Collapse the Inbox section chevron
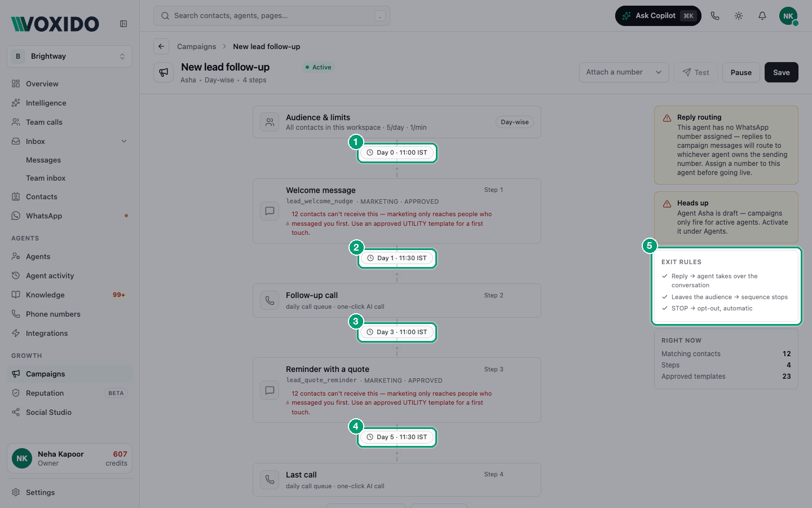 [x=124, y=141]
